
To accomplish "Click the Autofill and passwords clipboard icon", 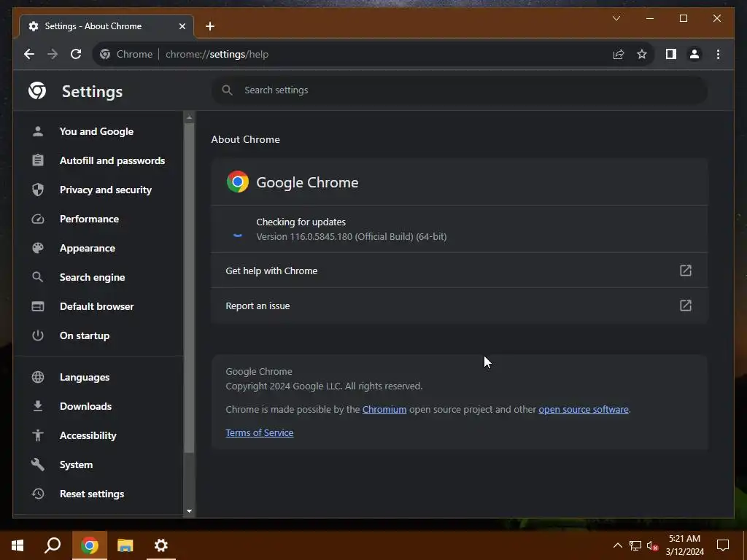I will (x=38, y=160).
